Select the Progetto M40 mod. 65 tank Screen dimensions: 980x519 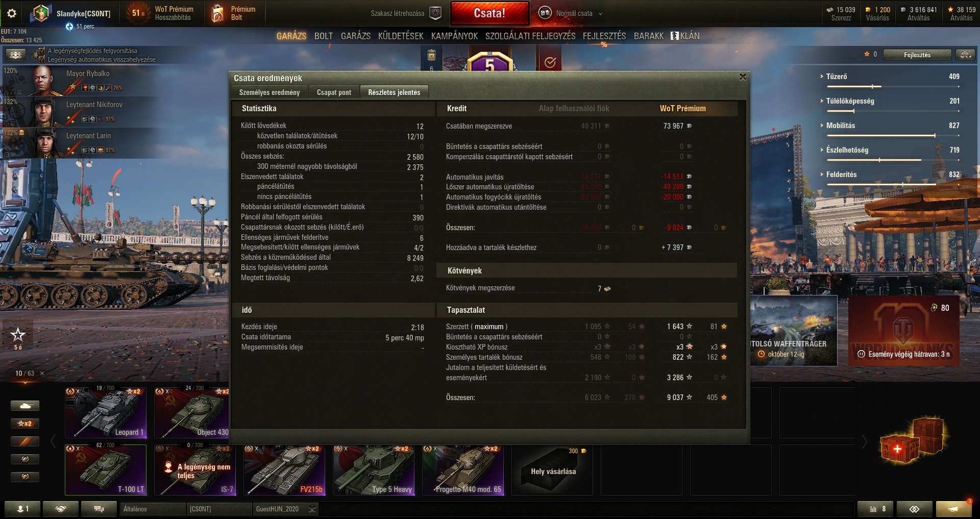pos(463,470)
